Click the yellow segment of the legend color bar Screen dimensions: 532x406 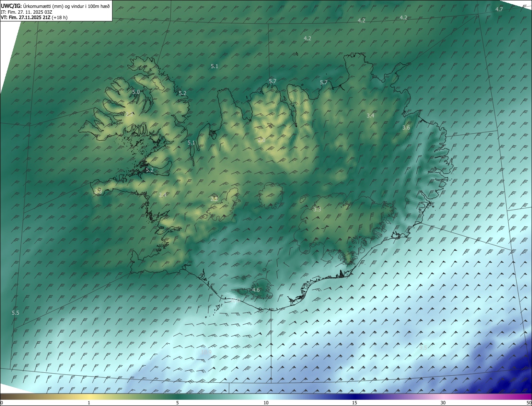tap(89, 396)
